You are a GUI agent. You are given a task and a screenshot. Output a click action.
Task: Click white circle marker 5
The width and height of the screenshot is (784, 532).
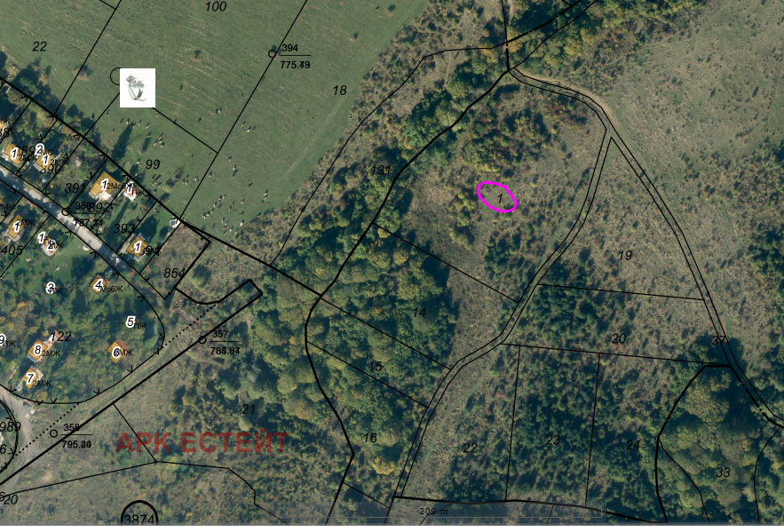pos(131,322)
